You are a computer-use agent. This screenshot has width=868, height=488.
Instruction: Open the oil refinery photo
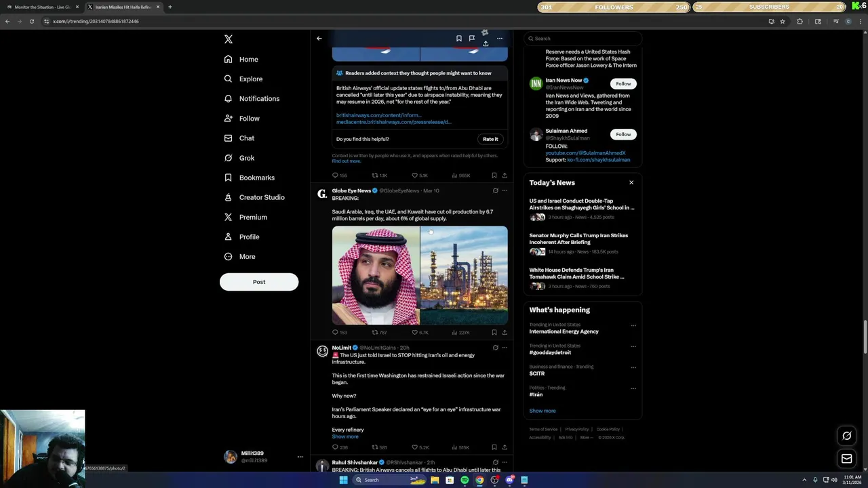pos(464,276)
